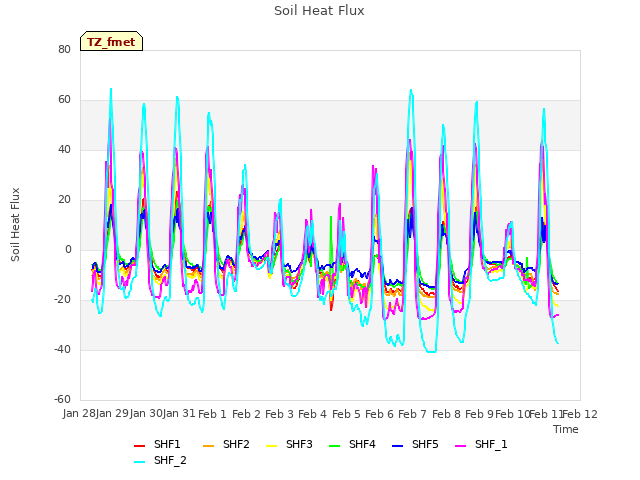The width and height of the screenshot is (640, 480).
Task: Click the yellow SHF3 legend color marker
Action: (x=271, y=446)
